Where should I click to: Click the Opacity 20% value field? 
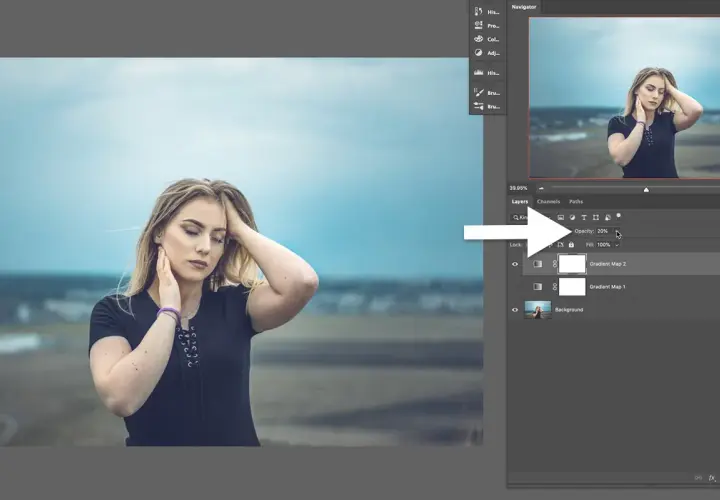coord(603,231)
